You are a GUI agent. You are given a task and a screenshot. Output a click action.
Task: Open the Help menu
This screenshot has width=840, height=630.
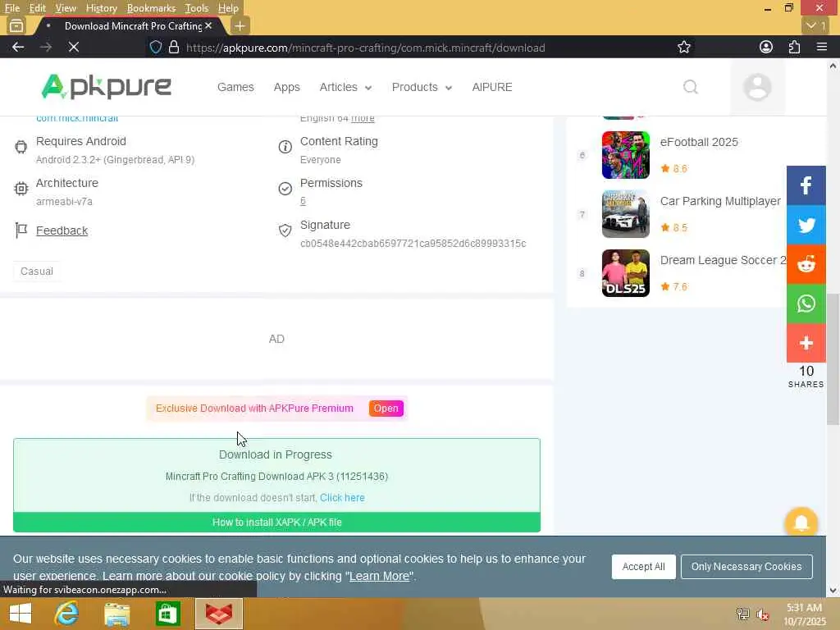click(x=228, y=8)
